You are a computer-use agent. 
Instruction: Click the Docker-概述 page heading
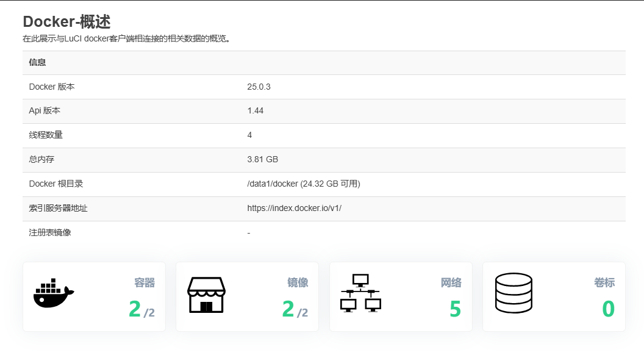[66, 22]
